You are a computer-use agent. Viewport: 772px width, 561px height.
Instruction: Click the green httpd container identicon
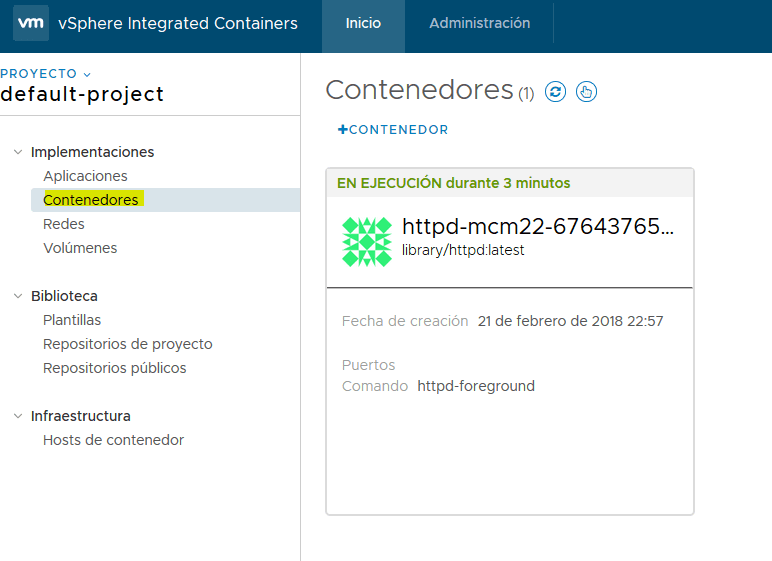click(367, 242)
